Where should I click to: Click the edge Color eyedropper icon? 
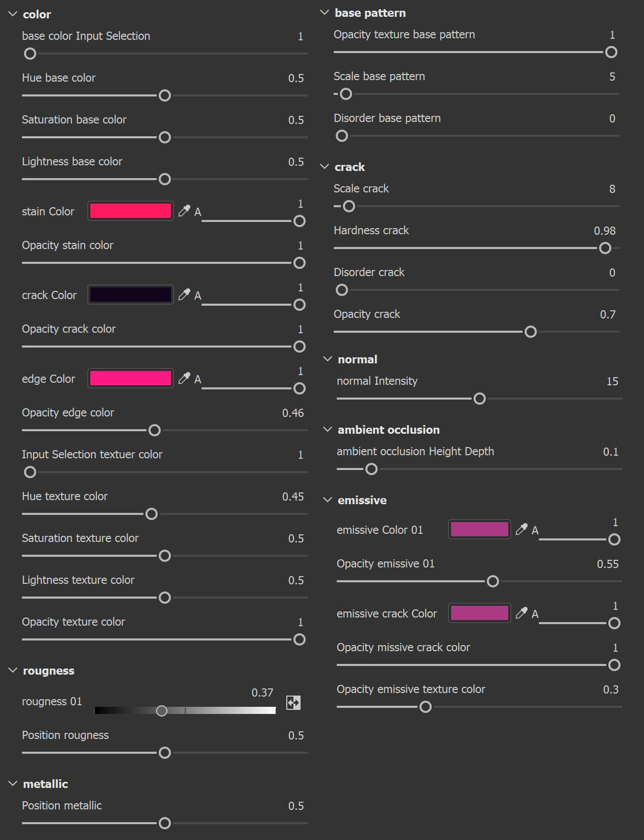coord(184,378)
